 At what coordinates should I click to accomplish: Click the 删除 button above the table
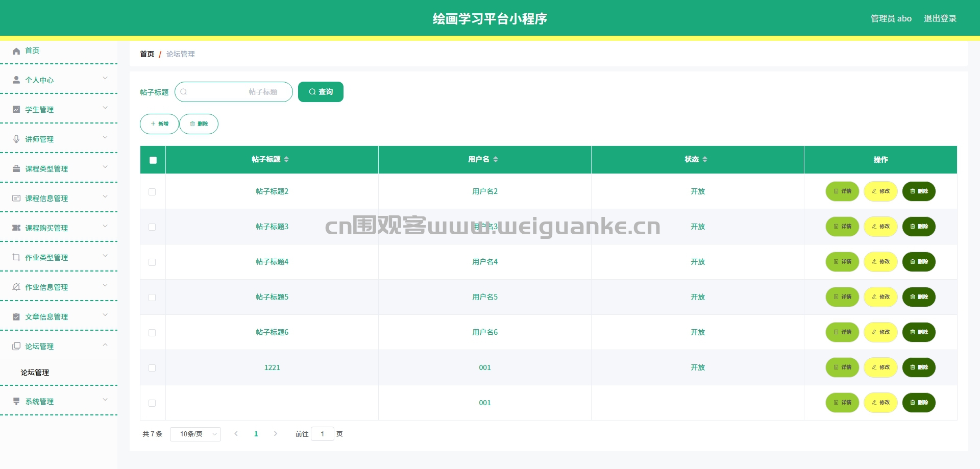pos(199,124)
